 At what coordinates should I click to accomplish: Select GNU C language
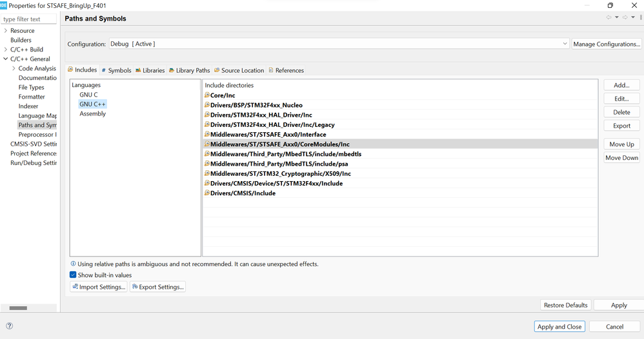tap(88, 94)
